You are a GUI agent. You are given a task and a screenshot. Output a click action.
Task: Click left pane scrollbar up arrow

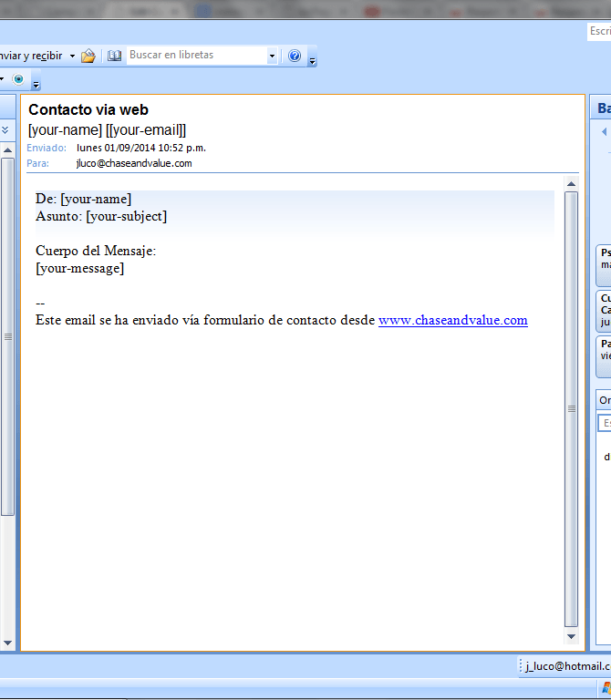point(7,150)
